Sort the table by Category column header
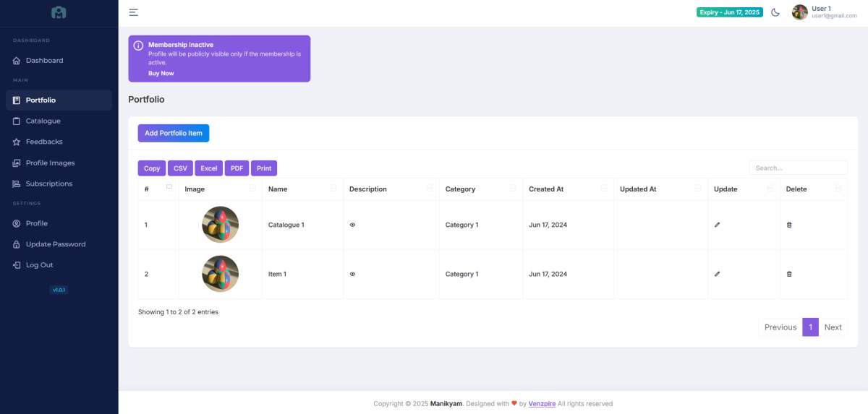This screenshot has width=868, height=414. [x=460, y=189]
